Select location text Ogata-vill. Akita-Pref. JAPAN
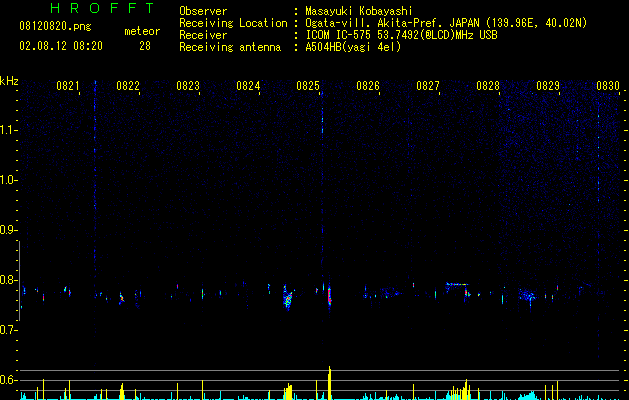Viewport: 629px width, 400px height. tap(392, 23)
